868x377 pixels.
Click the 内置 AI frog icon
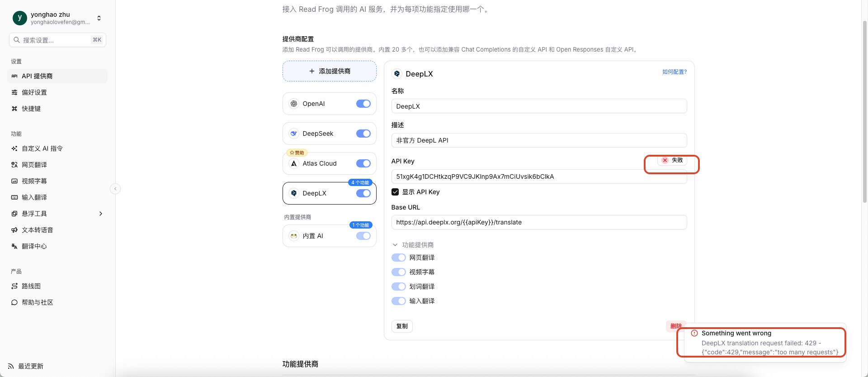294,236
